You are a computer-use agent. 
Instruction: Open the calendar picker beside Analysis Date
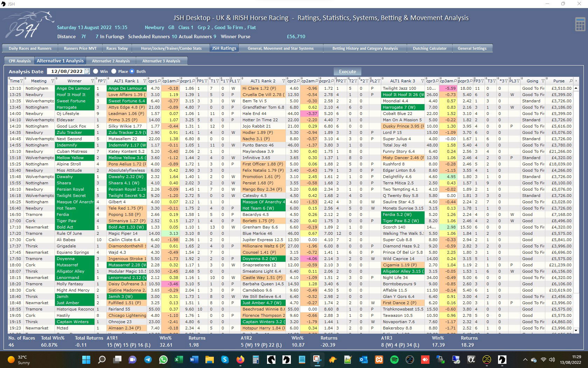pos(87,71)
